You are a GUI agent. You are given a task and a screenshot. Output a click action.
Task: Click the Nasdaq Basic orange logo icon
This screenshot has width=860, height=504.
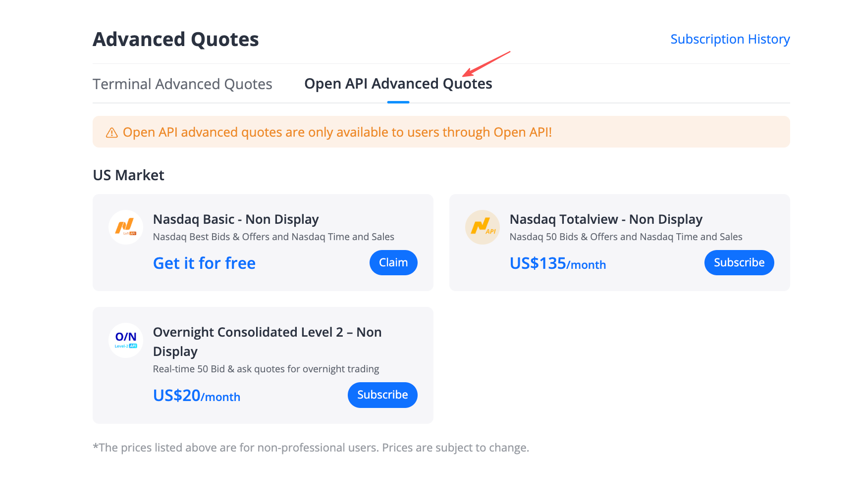point(126,227)
